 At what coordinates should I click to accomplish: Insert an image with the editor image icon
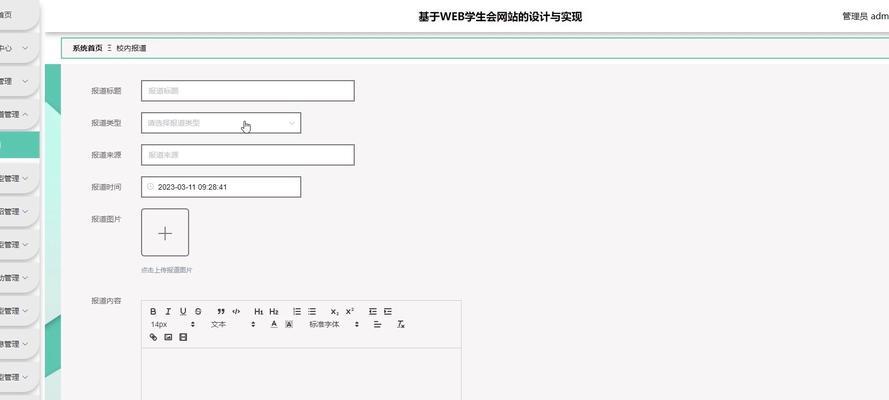point(168,337)
